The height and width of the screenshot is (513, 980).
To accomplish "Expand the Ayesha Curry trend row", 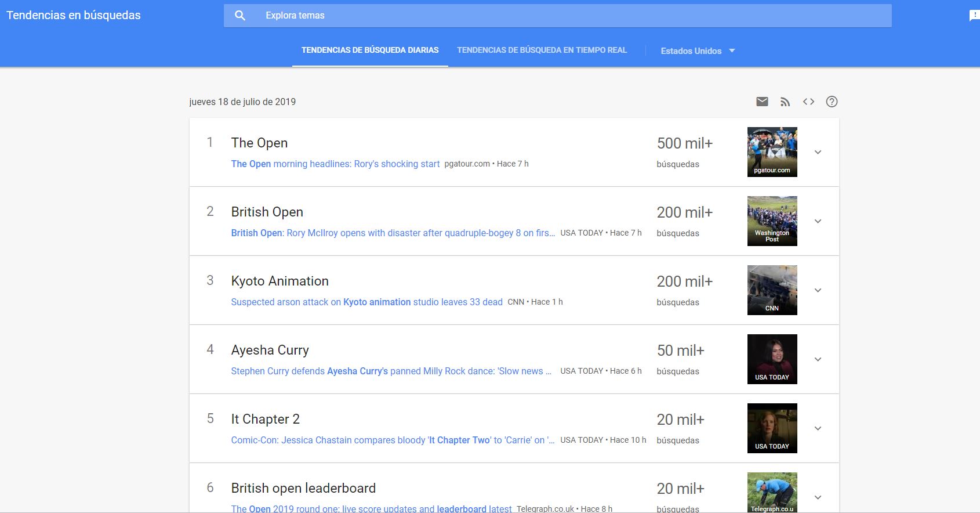I will pyautogui.click(x=818, y=359).
